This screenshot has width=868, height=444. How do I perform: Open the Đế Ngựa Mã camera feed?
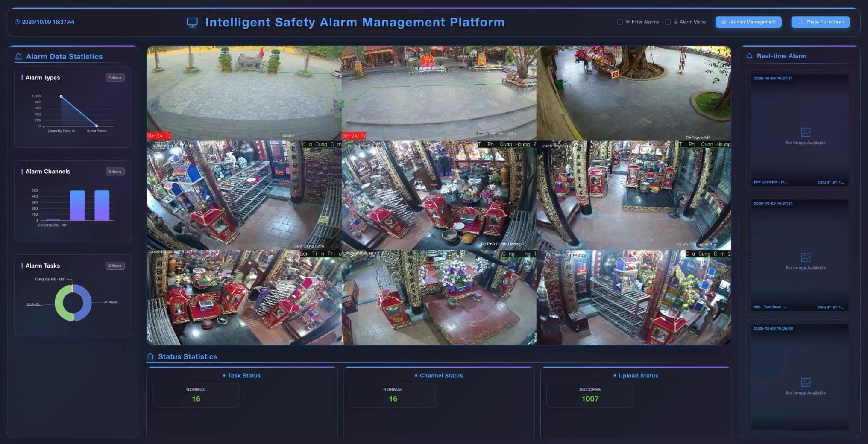(x=633, y=93)
